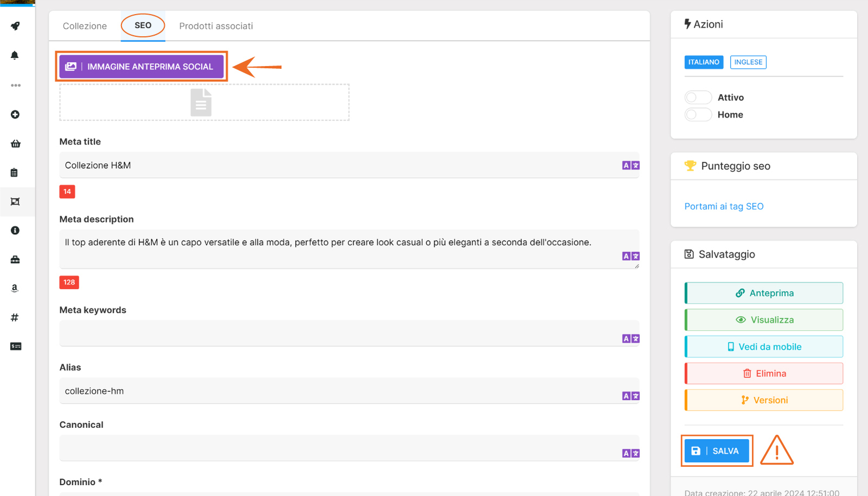Click the info circle sidebar icon
This screenshot has height=496, width=868.
pos(15,231)
